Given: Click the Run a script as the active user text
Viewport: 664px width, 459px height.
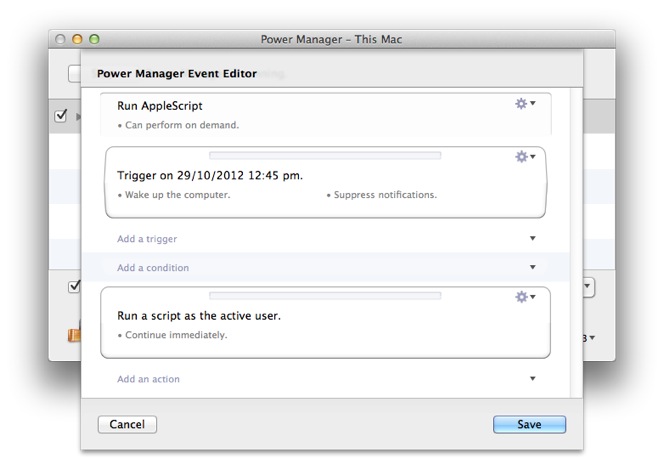Looking at the screenshot, I should [x=199, y=316].
